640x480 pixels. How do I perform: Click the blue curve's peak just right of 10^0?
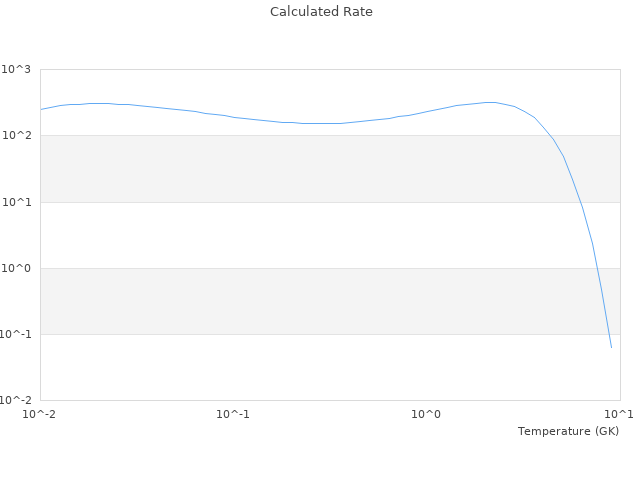tap(489, 102)
